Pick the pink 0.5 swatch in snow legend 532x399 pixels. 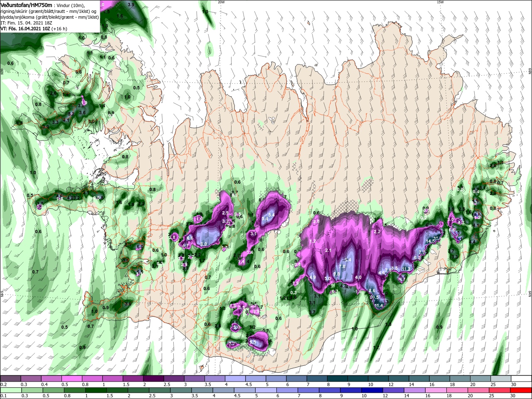(71, 379)
